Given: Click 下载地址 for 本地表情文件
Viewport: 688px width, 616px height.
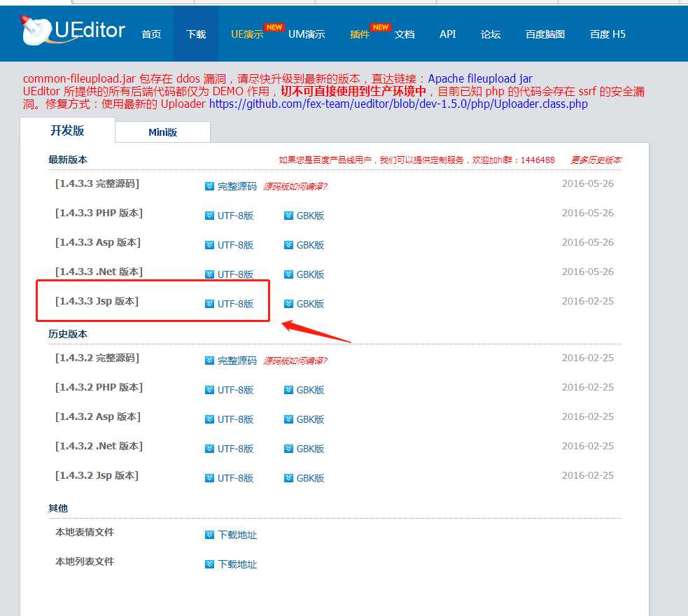Looking at the screenshot, I should click(x=237, y=535).
